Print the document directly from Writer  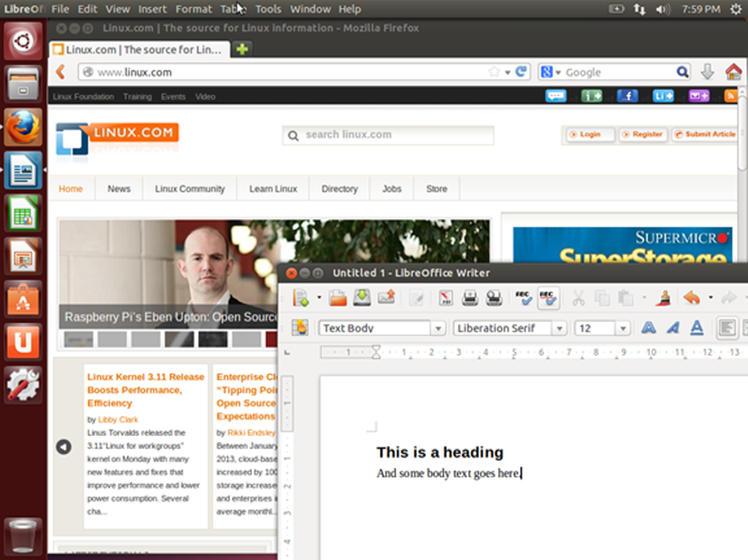click(470, 299)
